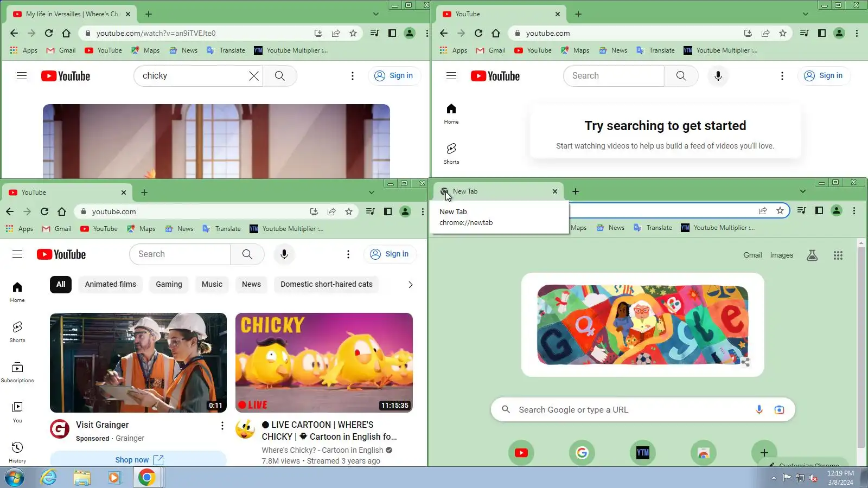Launch Internet Explorer from the taskbar

click(x=49, y=478)
